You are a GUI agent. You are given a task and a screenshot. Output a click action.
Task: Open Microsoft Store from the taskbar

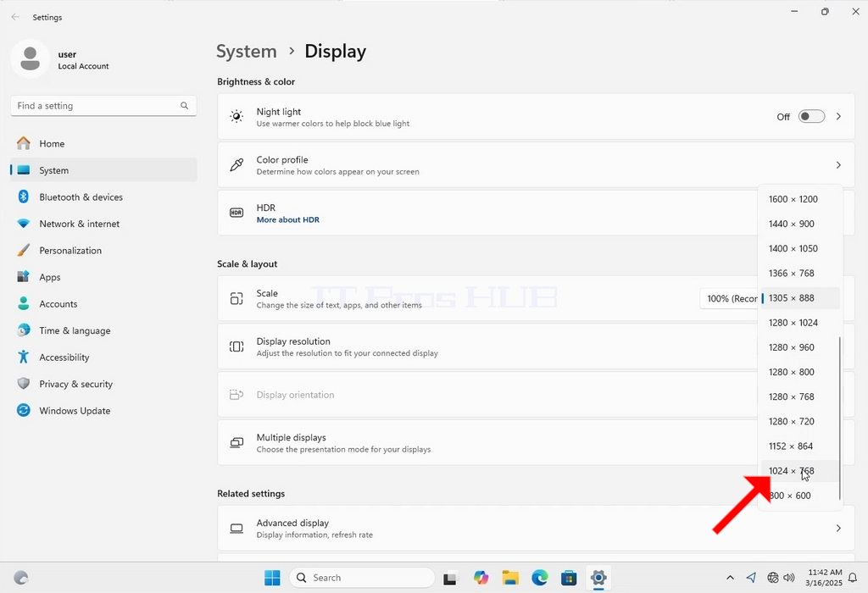coord(569,578)
